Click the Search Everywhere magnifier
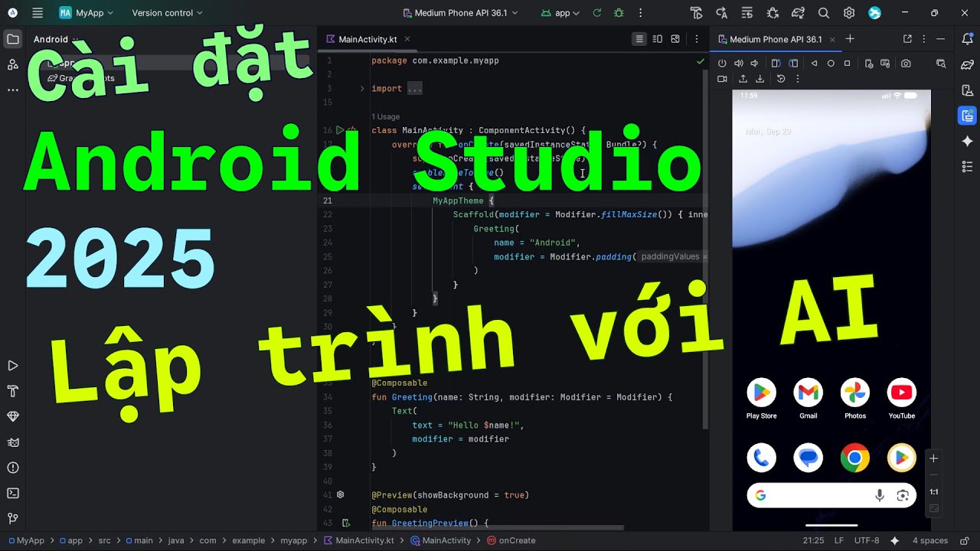The image size is (980, 551). pos(824,13)
